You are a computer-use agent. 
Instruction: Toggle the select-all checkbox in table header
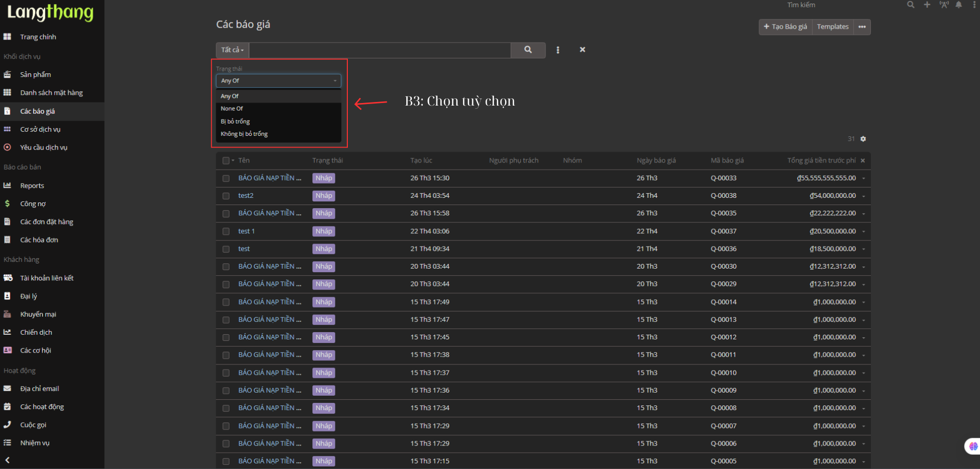(225, 160)
